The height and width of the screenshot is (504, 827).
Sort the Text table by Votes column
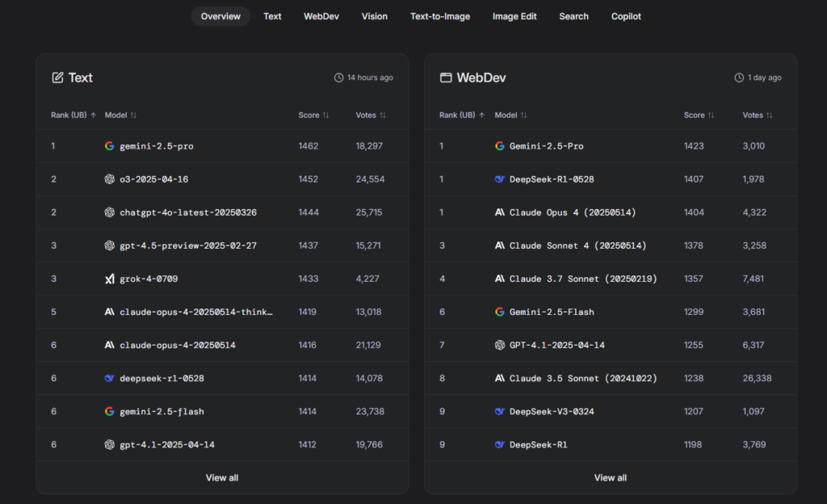click(x=371, y=115)
